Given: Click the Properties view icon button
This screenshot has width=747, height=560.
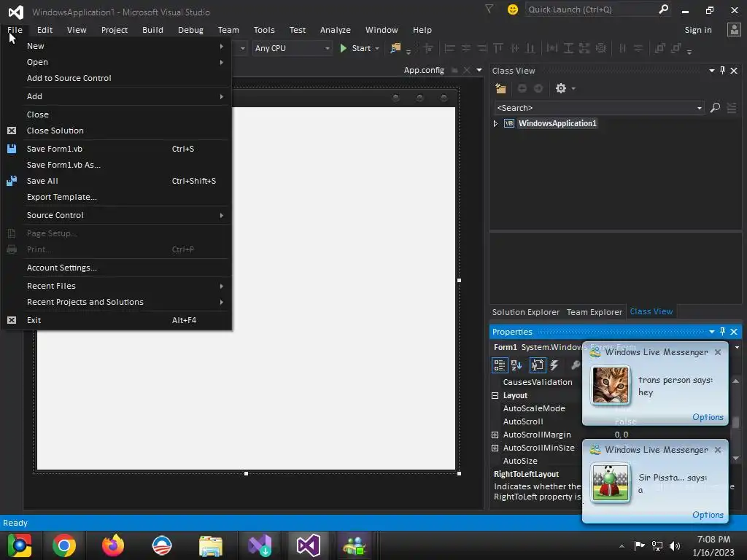Looking at the screenshot, I should (538, 365).
